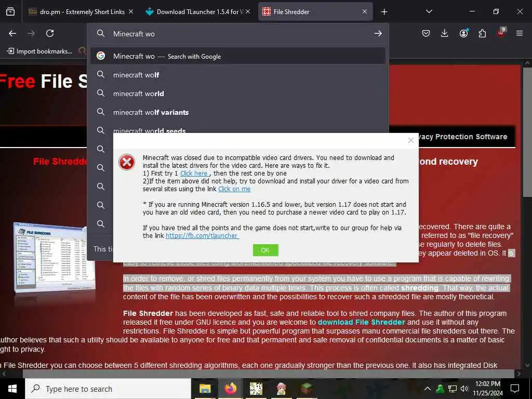
Task: Click the horizontal scrollbar at page bottom
Action: [x=268, y=374]
